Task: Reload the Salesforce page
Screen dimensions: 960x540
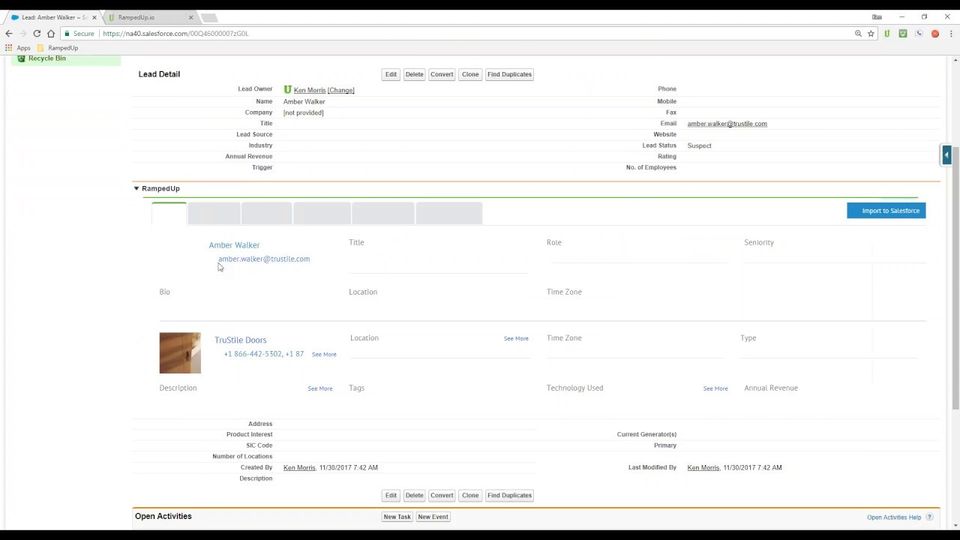Action: tap(37, 34)
